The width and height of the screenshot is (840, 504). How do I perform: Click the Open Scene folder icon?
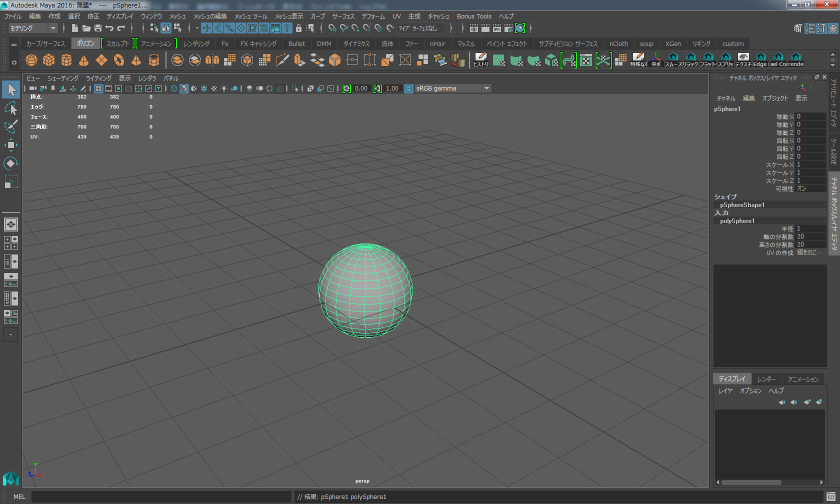(x=86, y=28)
